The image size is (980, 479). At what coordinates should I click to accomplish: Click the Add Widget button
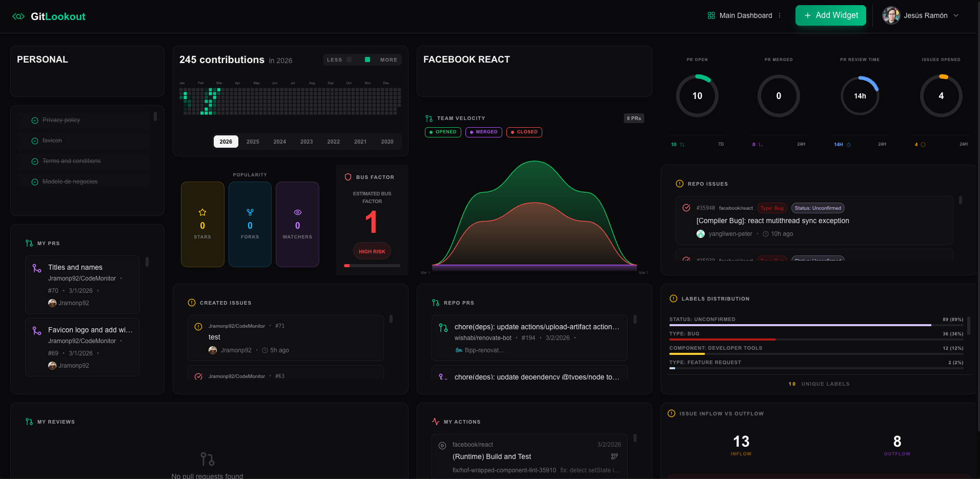click(831, 15)
